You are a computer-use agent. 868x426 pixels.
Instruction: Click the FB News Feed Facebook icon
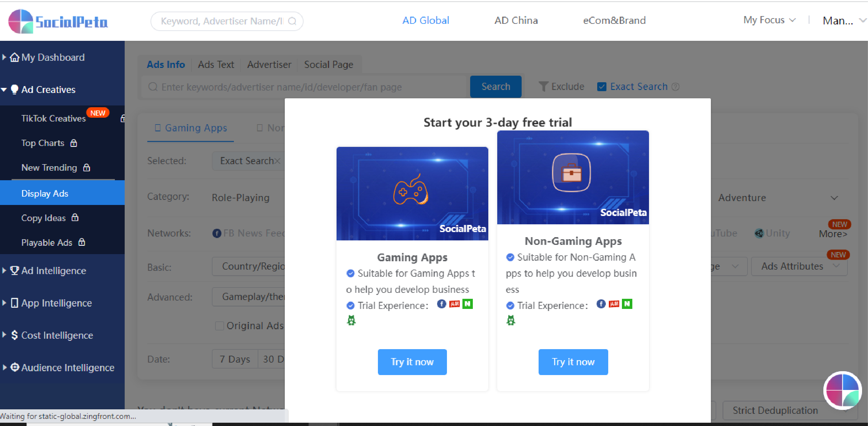(217, 233)
